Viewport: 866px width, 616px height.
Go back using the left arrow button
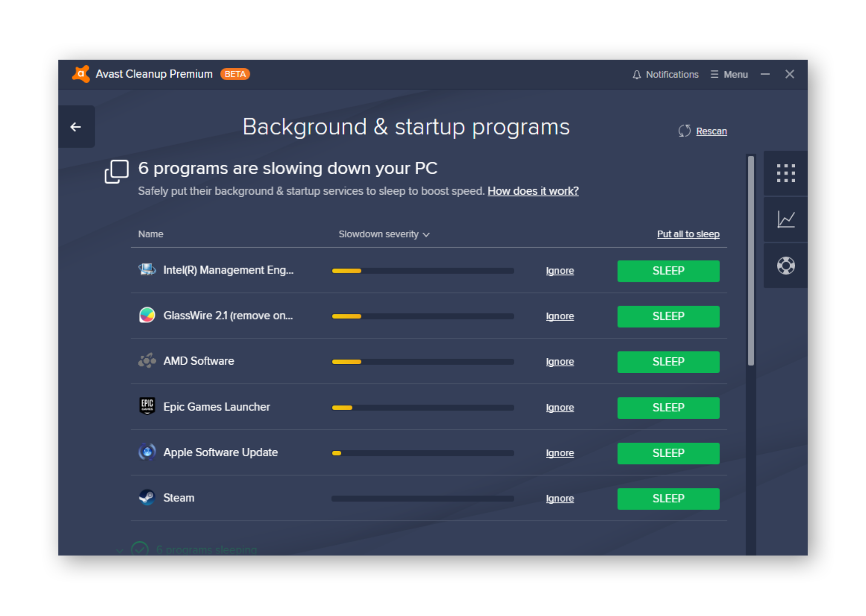coord(76,127)
